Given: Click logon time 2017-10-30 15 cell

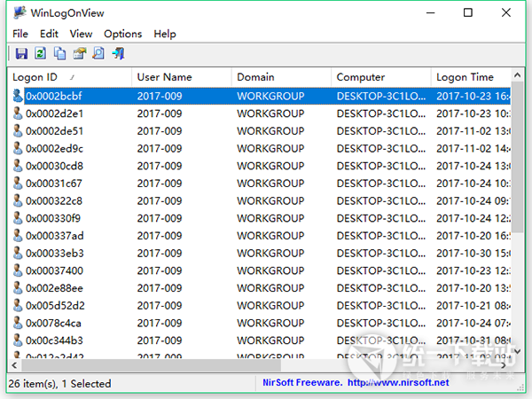Looking at the screenshot, I should pyautogui.click(x=473, y=253).
